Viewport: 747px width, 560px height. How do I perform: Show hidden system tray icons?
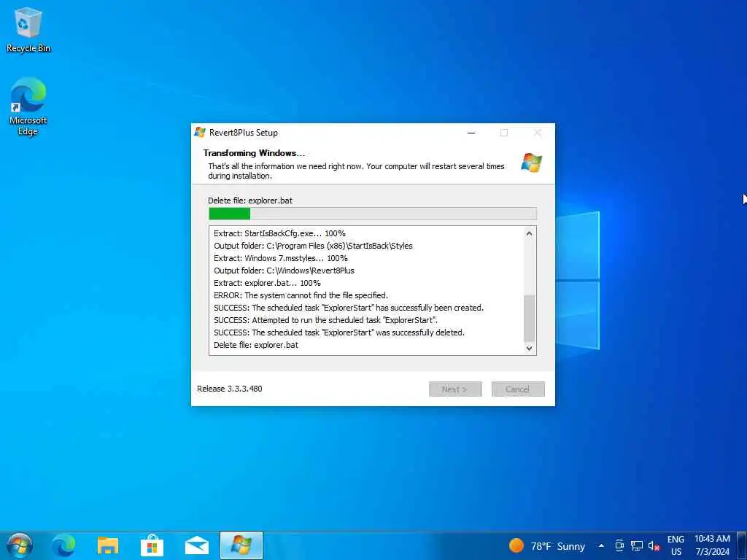point(601,545)
